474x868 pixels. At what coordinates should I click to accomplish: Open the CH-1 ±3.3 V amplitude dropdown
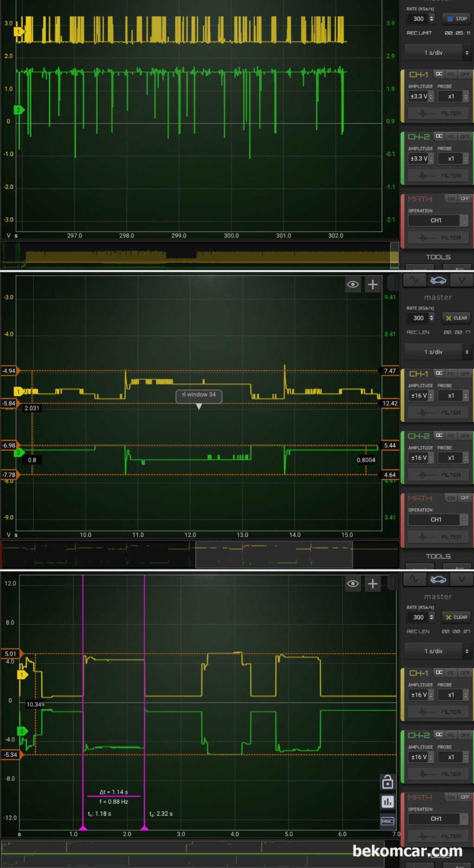pos(421,96)
